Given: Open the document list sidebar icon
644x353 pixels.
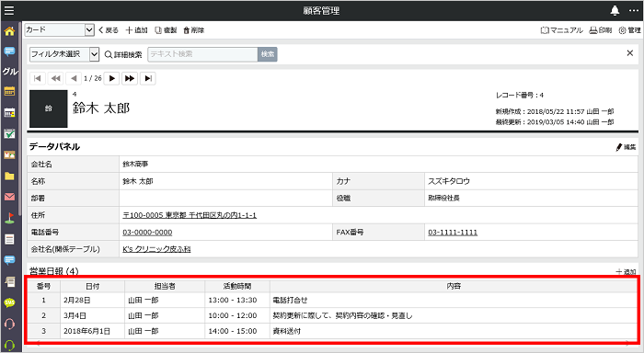Looking at the screenshot, I should (9, 239).
